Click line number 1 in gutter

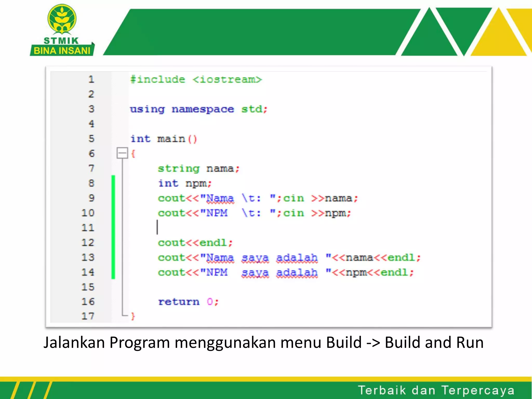click(x=91, y=79)
